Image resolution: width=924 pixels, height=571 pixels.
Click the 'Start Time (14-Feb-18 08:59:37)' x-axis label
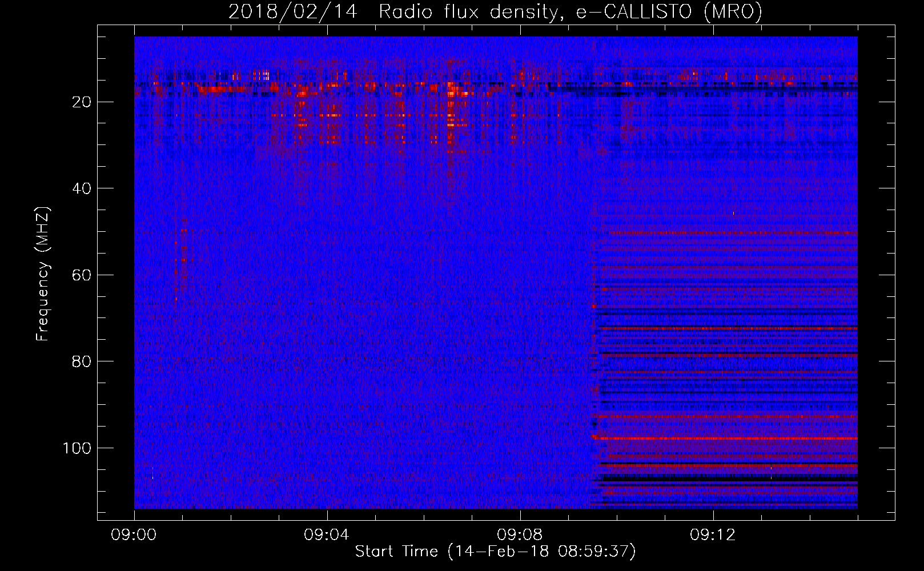495,552
